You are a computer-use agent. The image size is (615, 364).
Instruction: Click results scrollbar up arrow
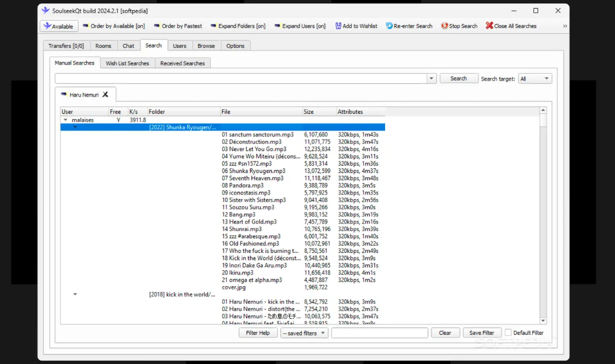tap(543, 110)
